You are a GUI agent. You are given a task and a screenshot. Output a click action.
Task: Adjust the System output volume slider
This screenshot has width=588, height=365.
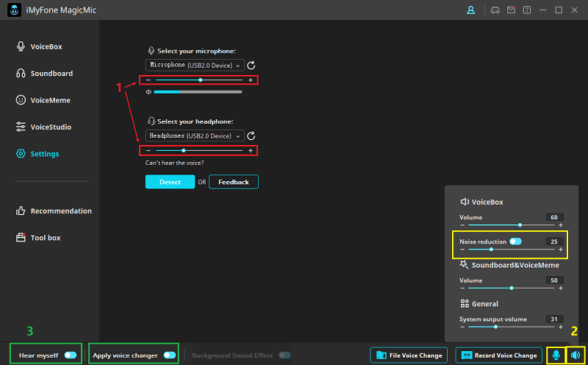click(512, 327)
